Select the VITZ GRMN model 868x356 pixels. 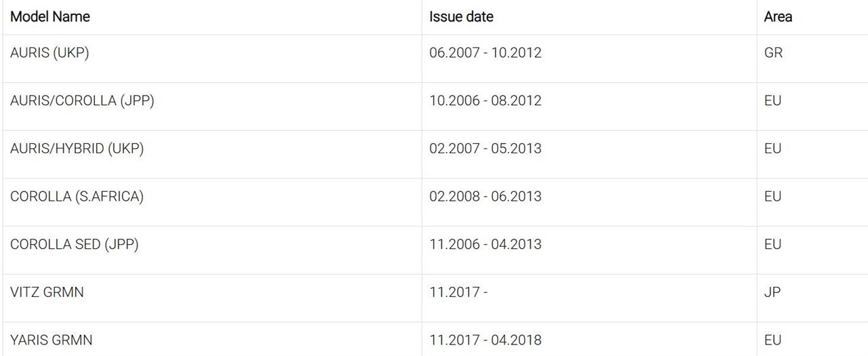[47, 292]
